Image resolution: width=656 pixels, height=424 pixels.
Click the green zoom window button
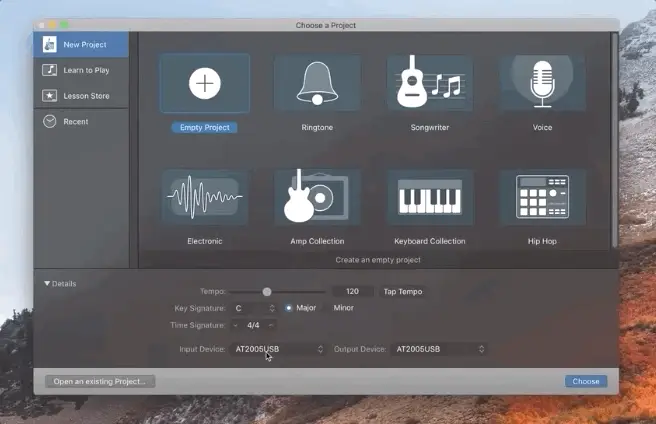point(64,25)
